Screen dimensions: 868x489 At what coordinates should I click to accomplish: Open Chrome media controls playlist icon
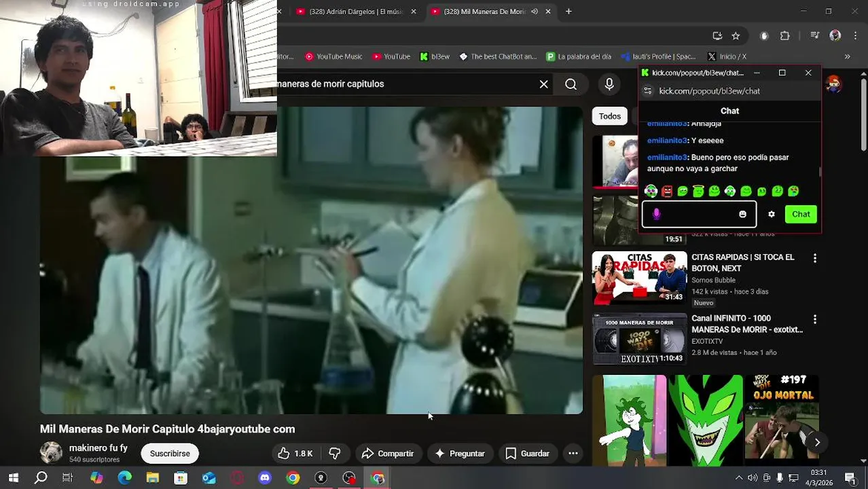tap(814, 36)
